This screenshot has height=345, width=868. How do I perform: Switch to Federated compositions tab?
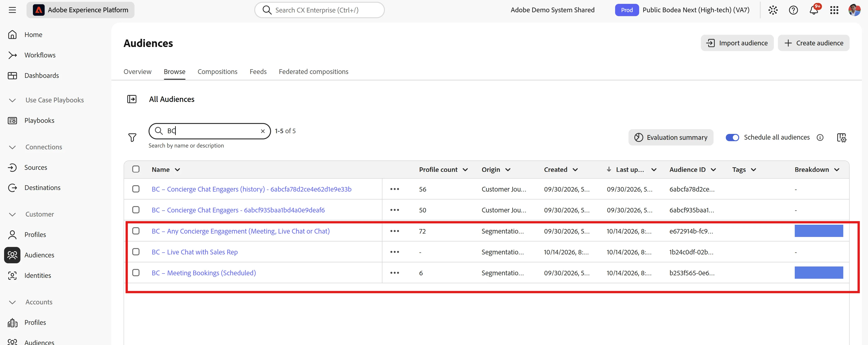[313, 71]
